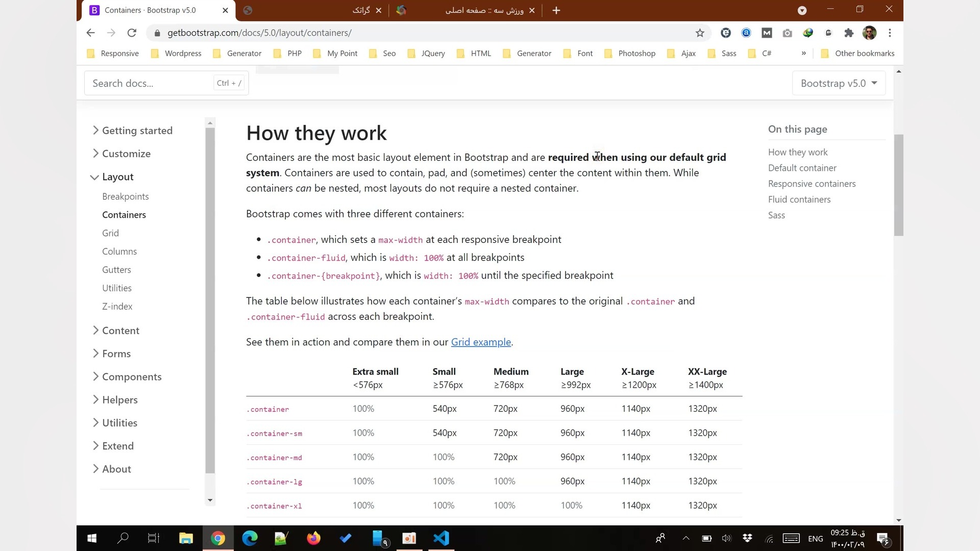980x551 pixels.
Task: Jump to Default container section
Action: [802, 168]
